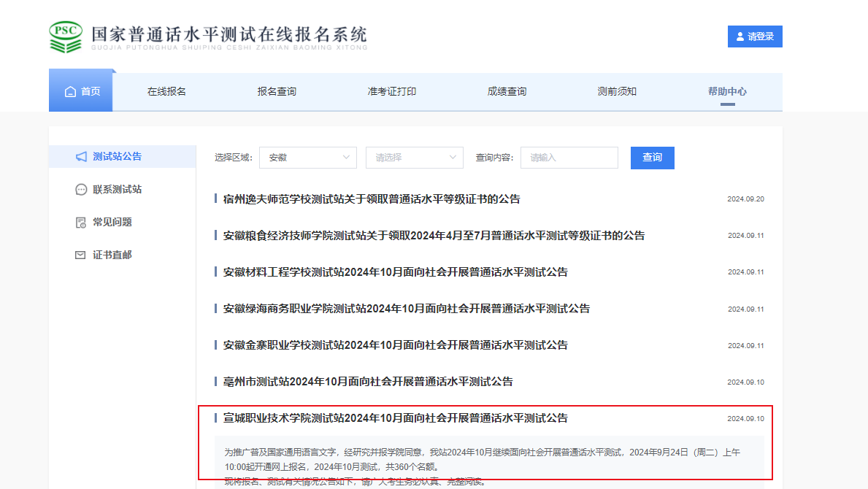Click the 2024.09.20 date of the 宿州逸夫 announcement
The width and height of the screenshot is (868, 489).
click(x=745, y=199)
